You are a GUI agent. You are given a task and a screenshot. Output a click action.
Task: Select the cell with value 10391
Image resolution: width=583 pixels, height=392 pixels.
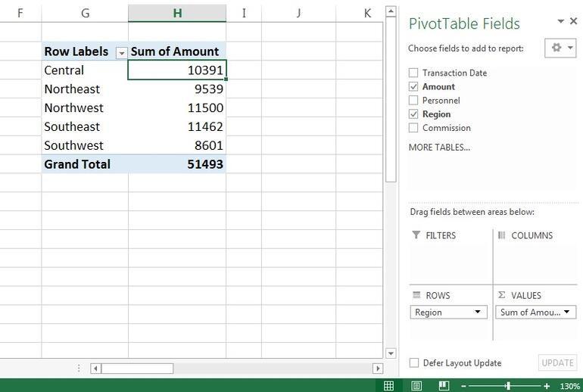(177, 70)
